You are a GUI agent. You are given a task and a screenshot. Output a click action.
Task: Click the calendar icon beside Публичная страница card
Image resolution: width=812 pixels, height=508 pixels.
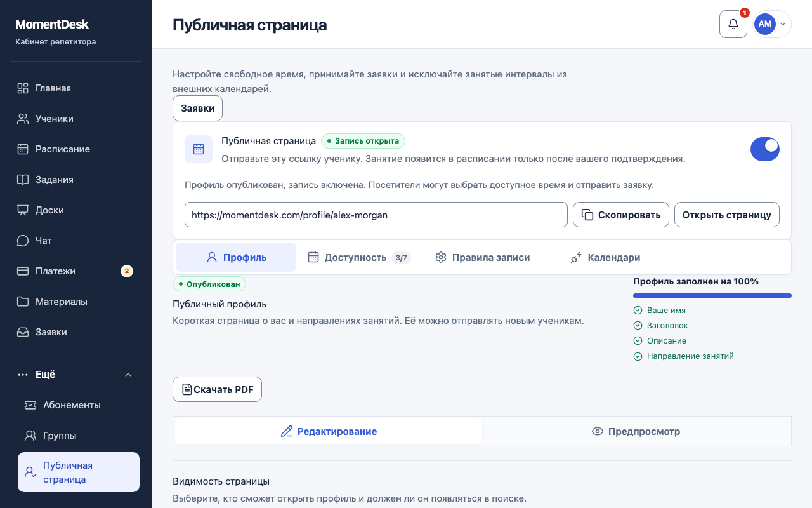199,149
